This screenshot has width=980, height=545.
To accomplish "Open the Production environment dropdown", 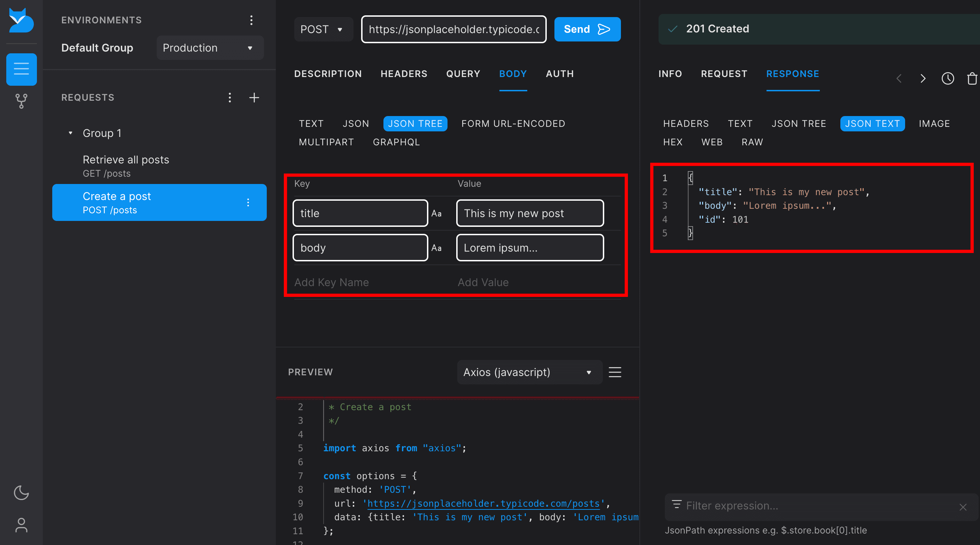I will (210, 48).
